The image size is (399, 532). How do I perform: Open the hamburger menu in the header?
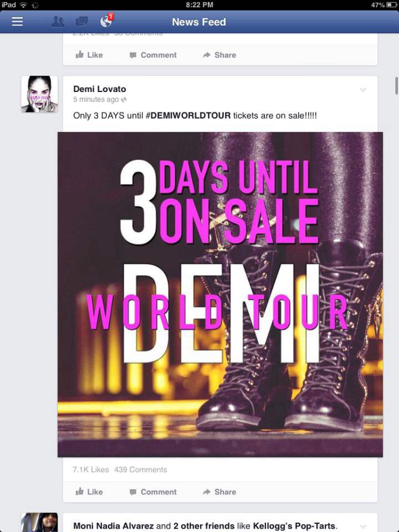tap(17, 22)
